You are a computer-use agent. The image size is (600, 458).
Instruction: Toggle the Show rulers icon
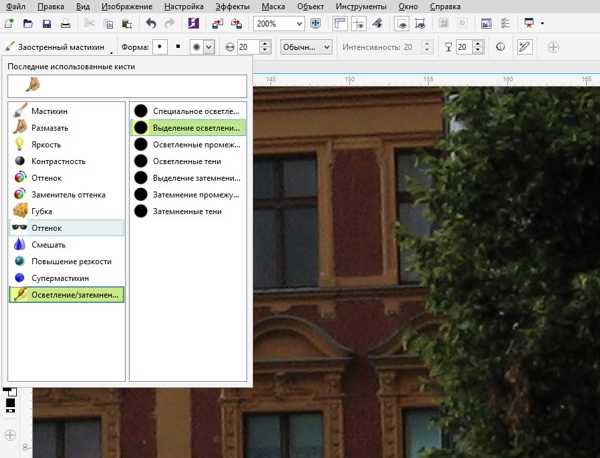[340, 24]
